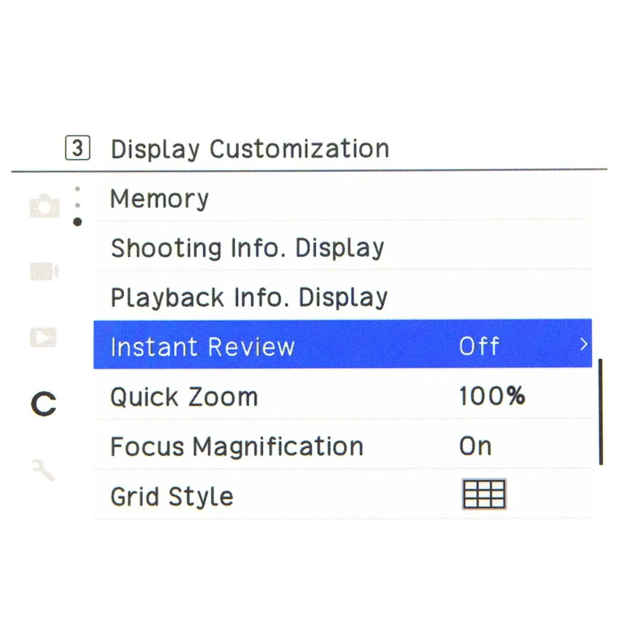The image size is (644, 644).
Task: Open the camera shooting menu tab
Action: point(44,206)
